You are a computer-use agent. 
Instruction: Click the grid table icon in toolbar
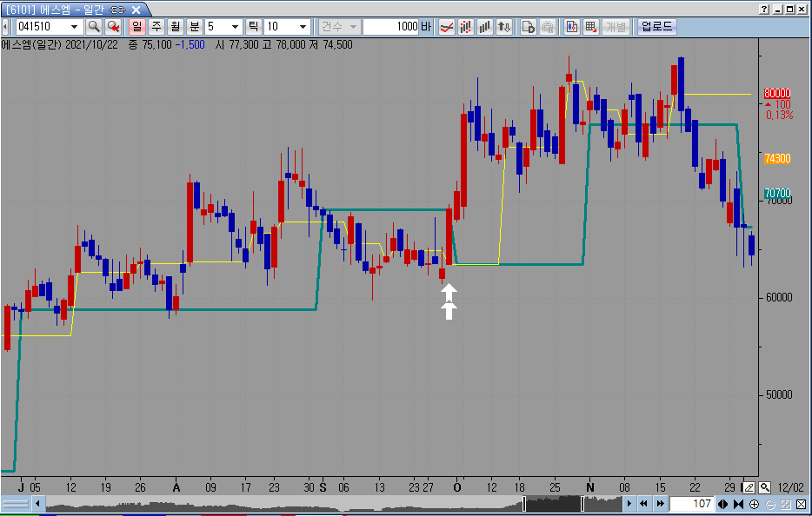click(590, 27)
